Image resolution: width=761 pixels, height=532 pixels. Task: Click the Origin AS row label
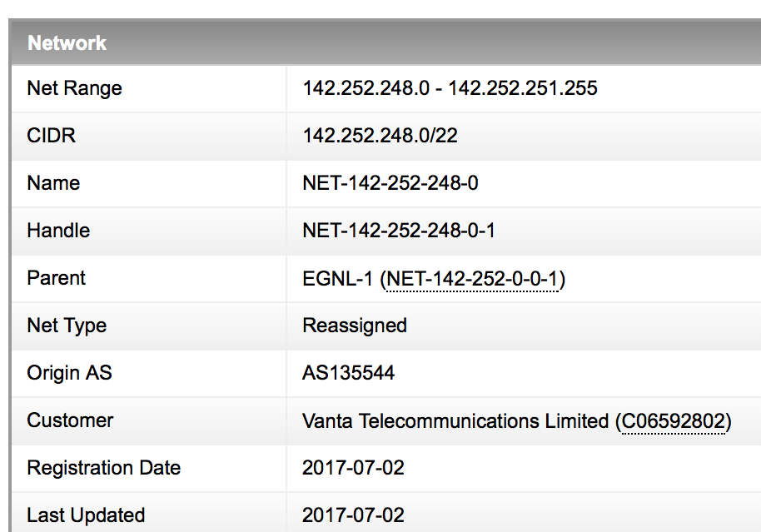pos(69,373)
